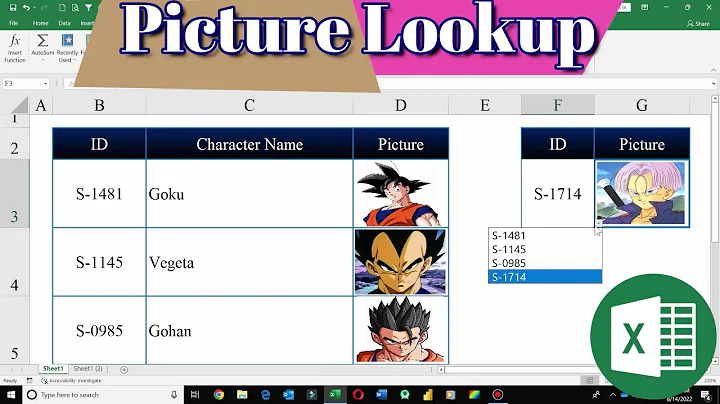The image size is (720, 404).
Task: Select column B header
Action: click(x=99, y=105)
